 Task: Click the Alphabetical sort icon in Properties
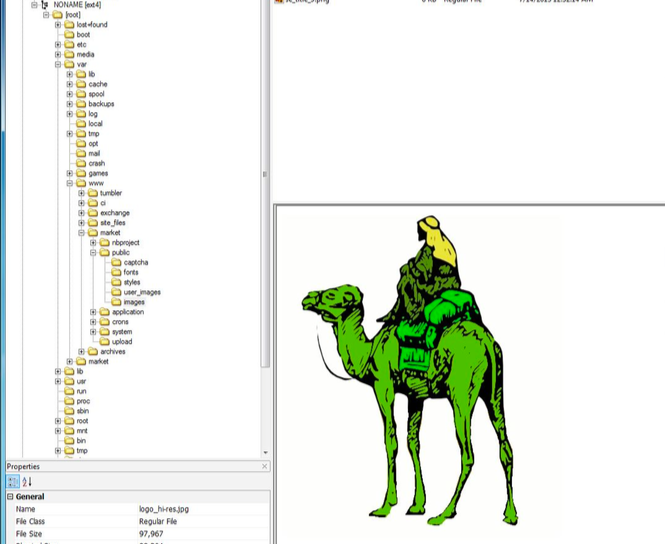tap(27, 482)
